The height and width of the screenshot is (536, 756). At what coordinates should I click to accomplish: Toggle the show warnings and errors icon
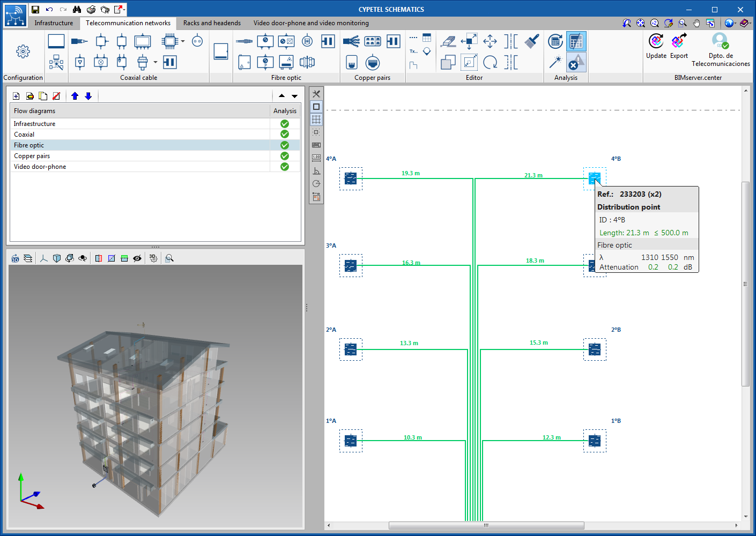(576, 62)
